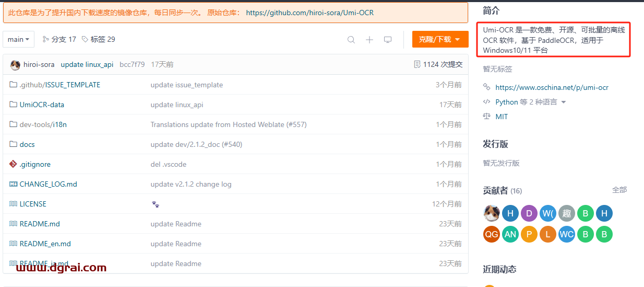Click the 17天前 timestamp in commit bar
644x287 pixels.
click(162, 64)
